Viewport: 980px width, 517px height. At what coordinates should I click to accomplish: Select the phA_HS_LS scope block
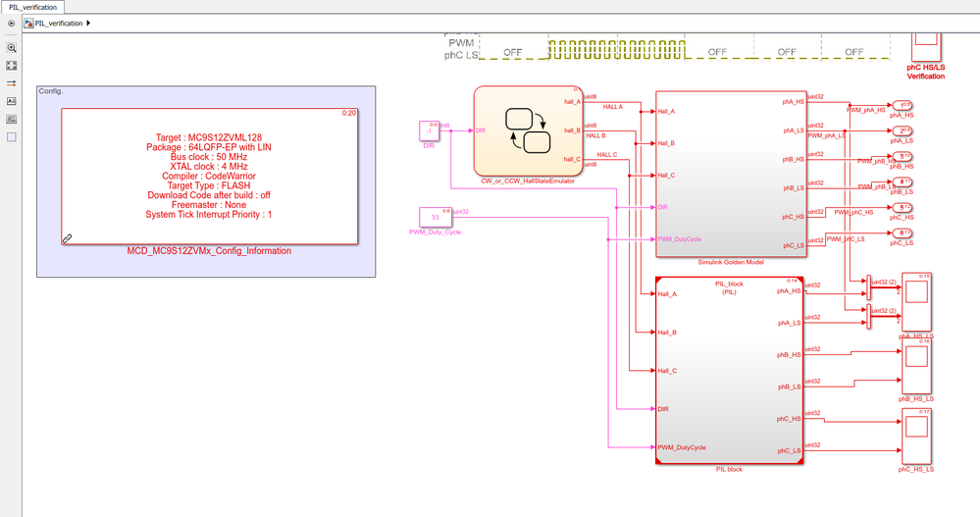pos(916,302)
